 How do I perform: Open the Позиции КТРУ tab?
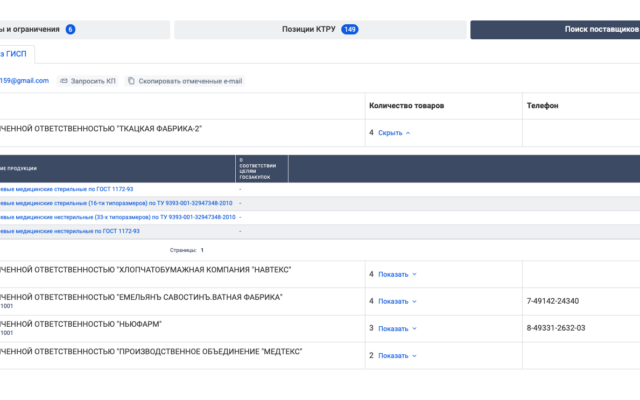coord(320,29)
